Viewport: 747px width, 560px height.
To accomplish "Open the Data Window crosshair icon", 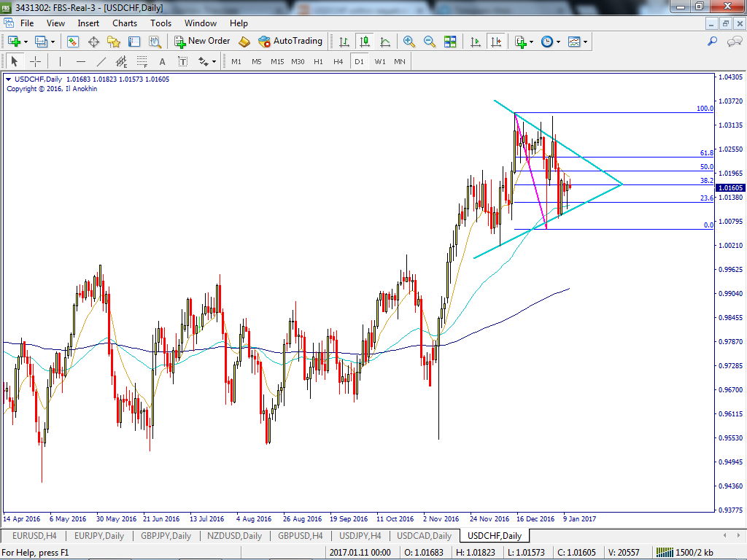I will click(93, 42).
